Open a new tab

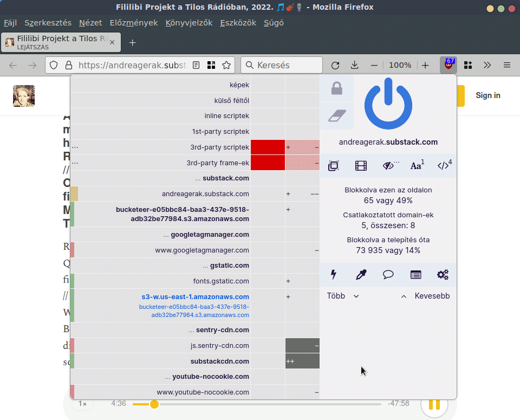132,42
